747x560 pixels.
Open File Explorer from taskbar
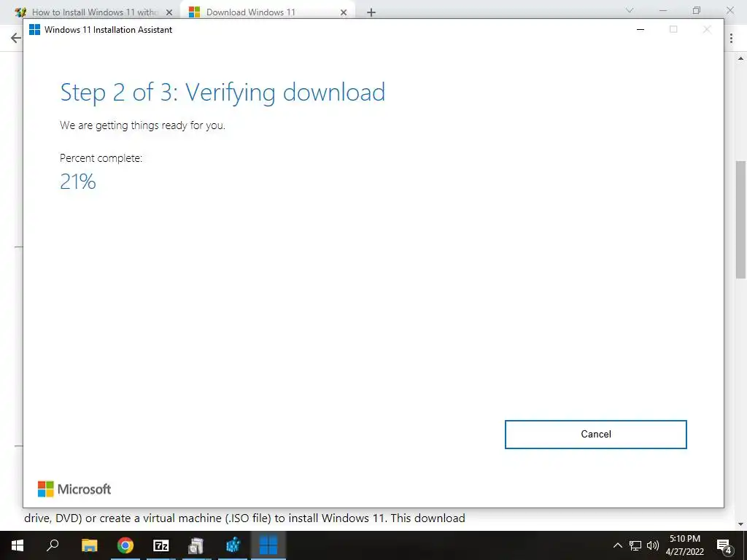89,545
